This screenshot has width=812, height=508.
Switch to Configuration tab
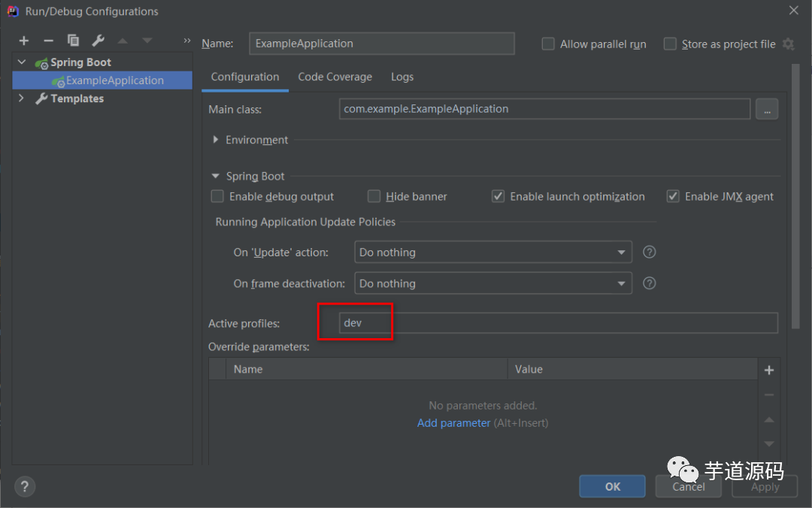(x=245, y=77)
